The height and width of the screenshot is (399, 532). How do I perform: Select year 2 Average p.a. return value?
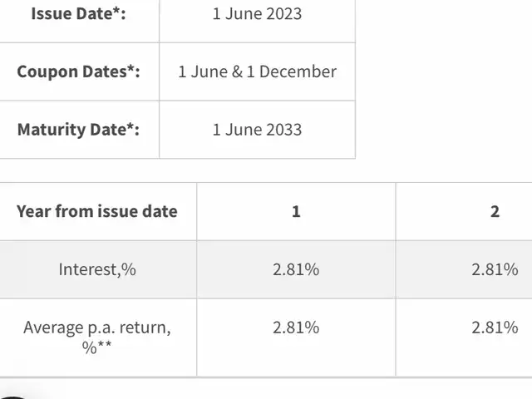point(495,328)
